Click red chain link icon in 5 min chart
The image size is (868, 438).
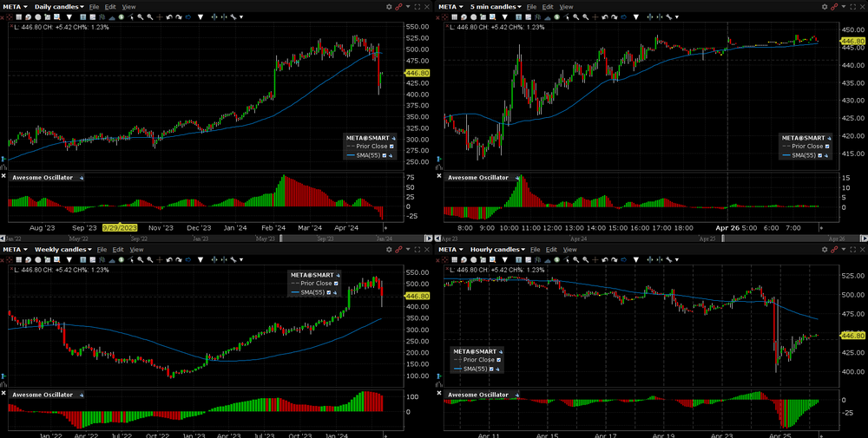pyautogui.click(x=833, y=7)
